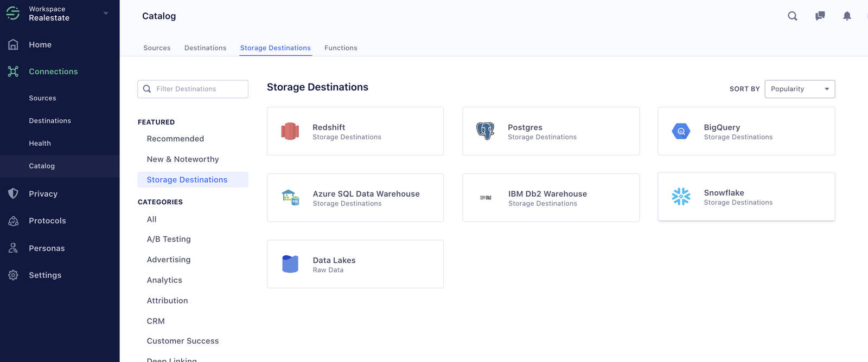Switch to the Sources tab

click(157, 48)
